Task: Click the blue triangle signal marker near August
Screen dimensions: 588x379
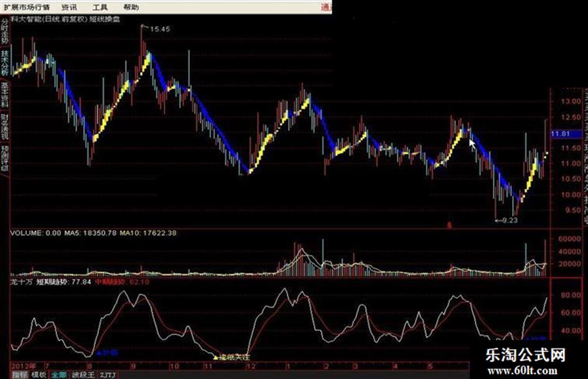Action: pos(99,353)
